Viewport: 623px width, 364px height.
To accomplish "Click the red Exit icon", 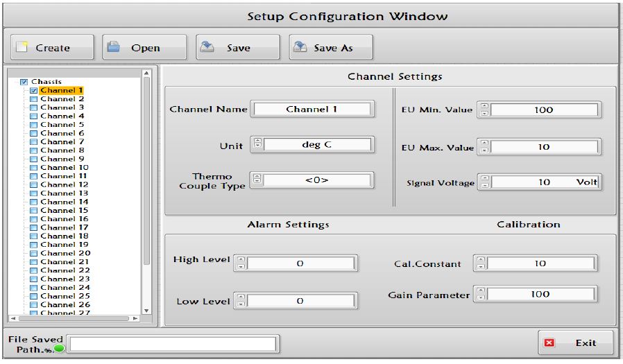I will 549,343.
